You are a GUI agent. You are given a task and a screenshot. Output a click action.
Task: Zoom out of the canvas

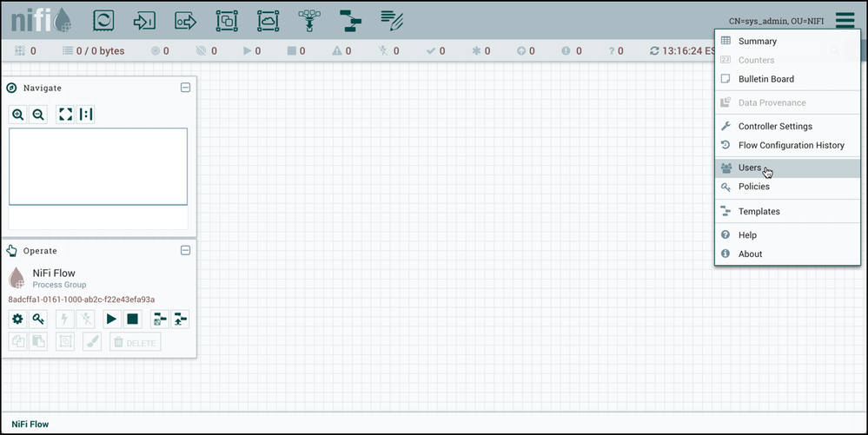pyautogui.click(x=38, y=115)
